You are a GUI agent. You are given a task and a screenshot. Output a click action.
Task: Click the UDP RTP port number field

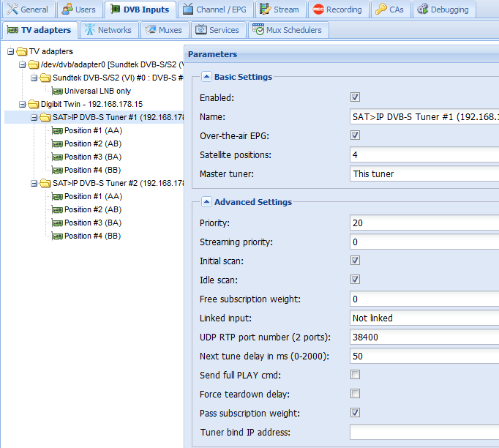click(x=424, y=337)
